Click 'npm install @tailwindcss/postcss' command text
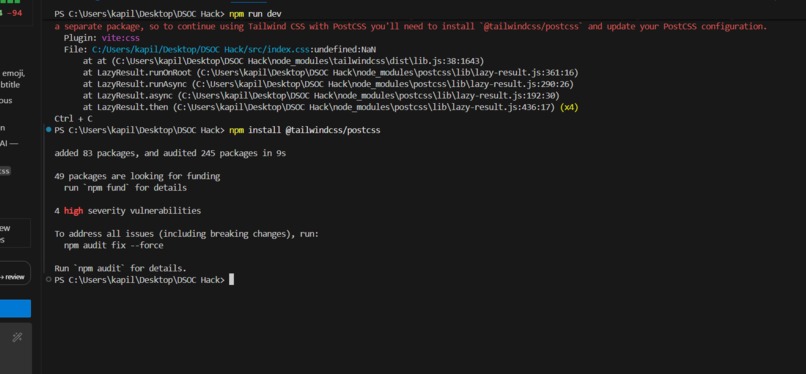Screen dimensions: 806x374 point(305,130)
